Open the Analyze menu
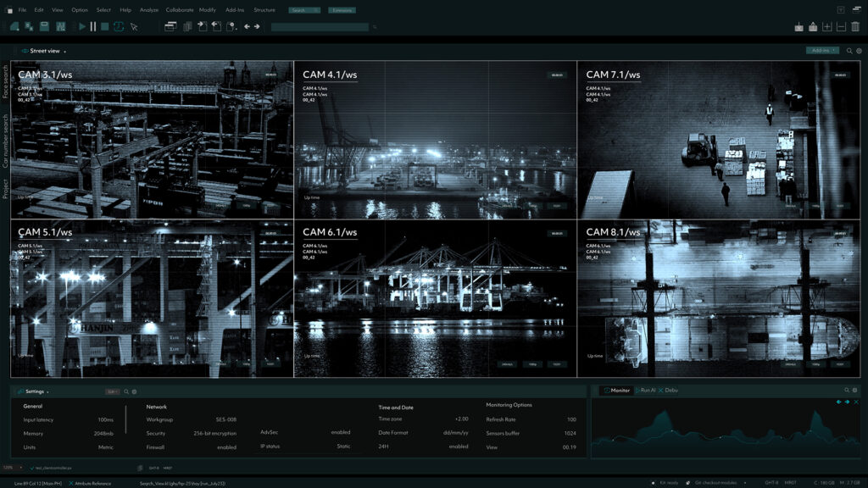 pyautogui.click(x=149, y=10)
